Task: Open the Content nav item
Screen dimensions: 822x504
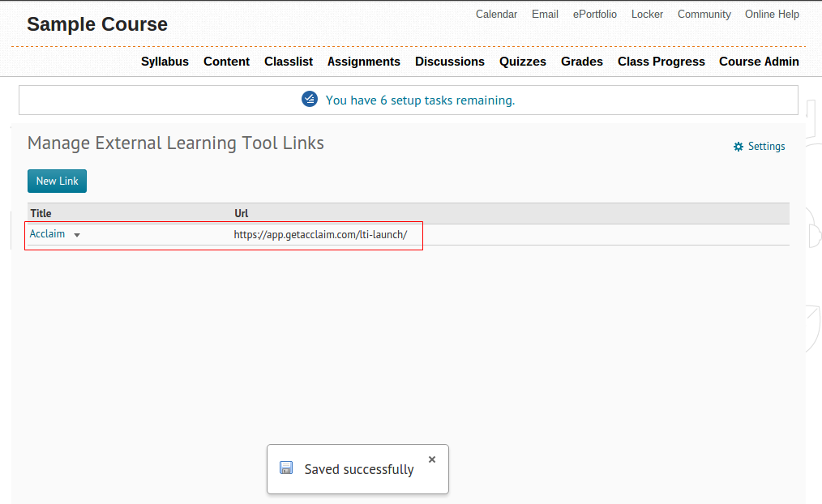Action: tap(226, 62)
